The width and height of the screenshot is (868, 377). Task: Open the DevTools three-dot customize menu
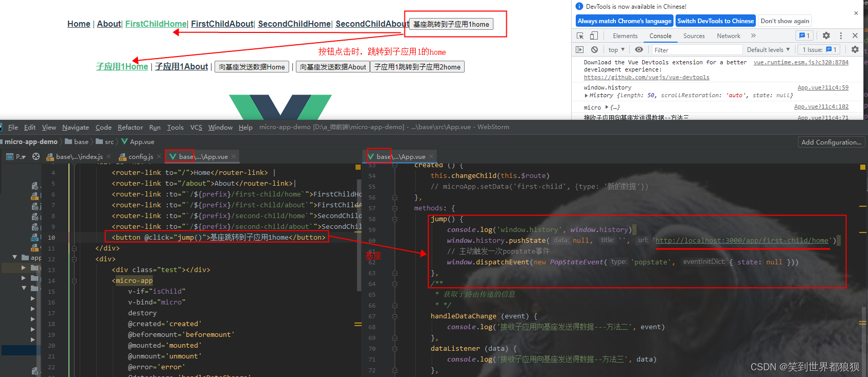click(x=841, y=35)
